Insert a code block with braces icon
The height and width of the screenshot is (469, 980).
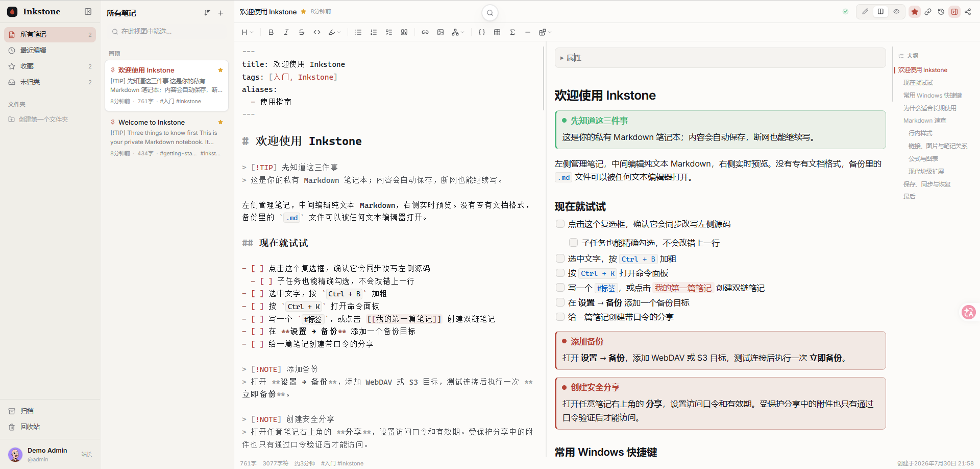pyautogui.click(x=482, y=32)
